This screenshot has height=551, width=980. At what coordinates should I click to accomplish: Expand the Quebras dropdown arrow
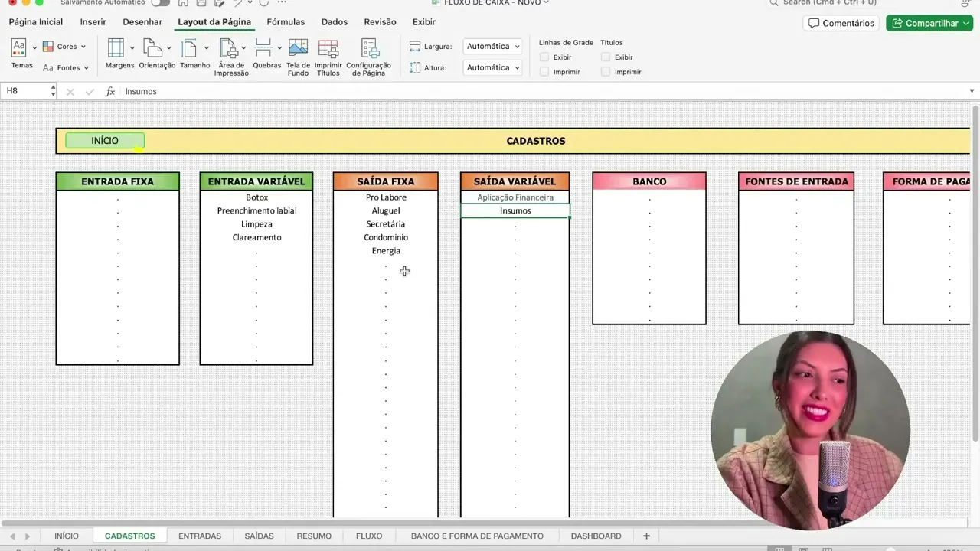(279, 48)
